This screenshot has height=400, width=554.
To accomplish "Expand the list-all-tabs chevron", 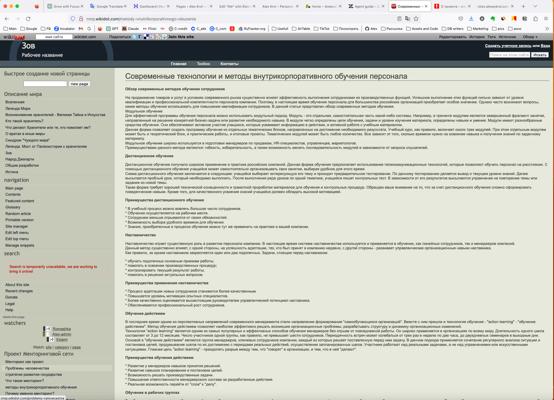I will tap(536, 6).
